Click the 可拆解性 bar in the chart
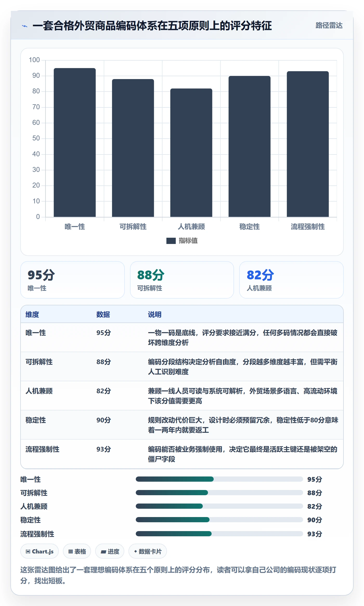 click(x=133, y=148)
